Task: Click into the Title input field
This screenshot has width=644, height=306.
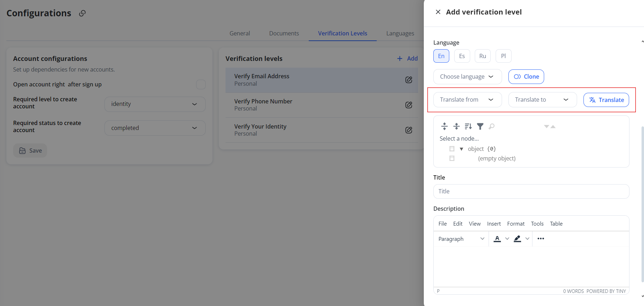Action: click(531, 191)
